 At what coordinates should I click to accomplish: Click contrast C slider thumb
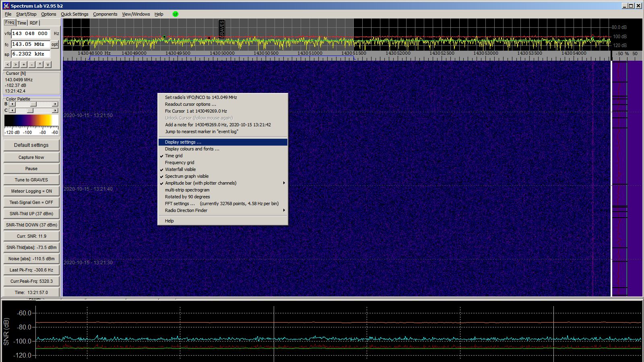tap(30, 111)
